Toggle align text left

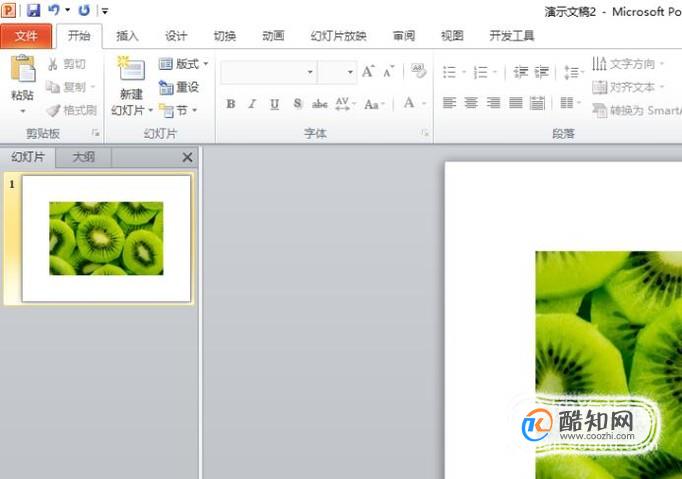pyautogui.click(x=449, y=103)
